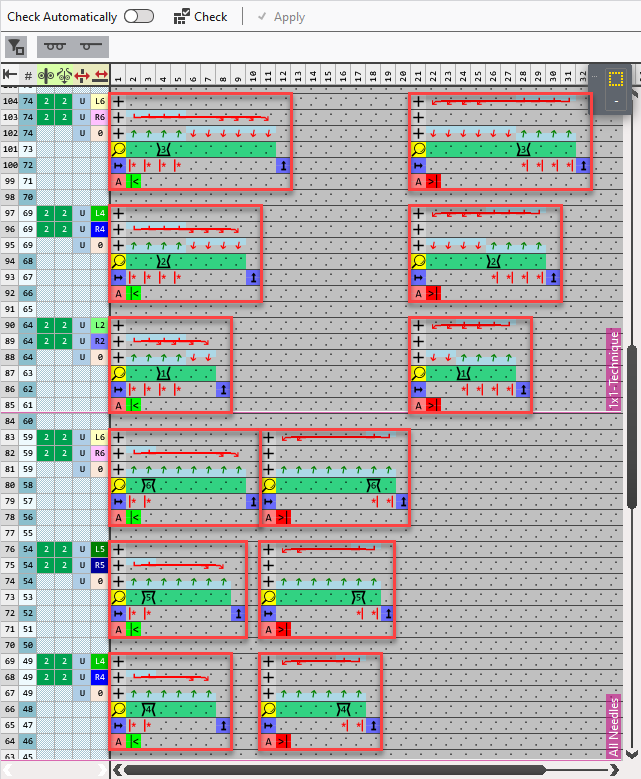This screenshot has height=779, width=641.
Task: Click the Check button
Action: pyautogui.click(x=200, y=17)
